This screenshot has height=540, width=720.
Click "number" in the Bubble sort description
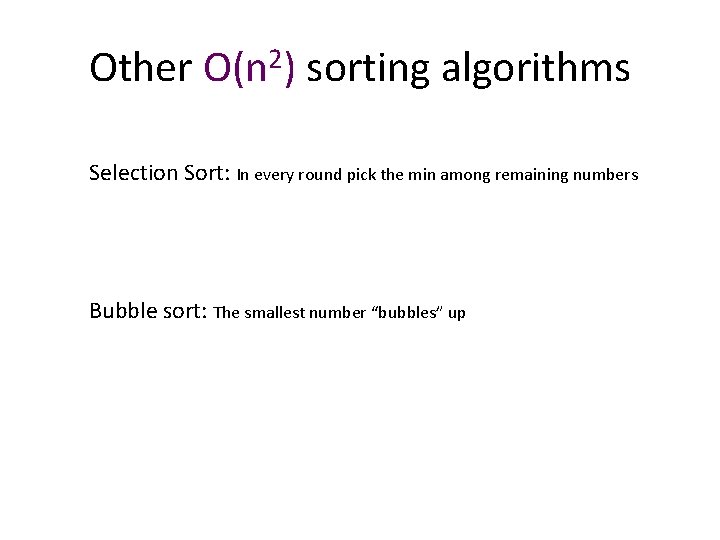(x=338, y=313)
